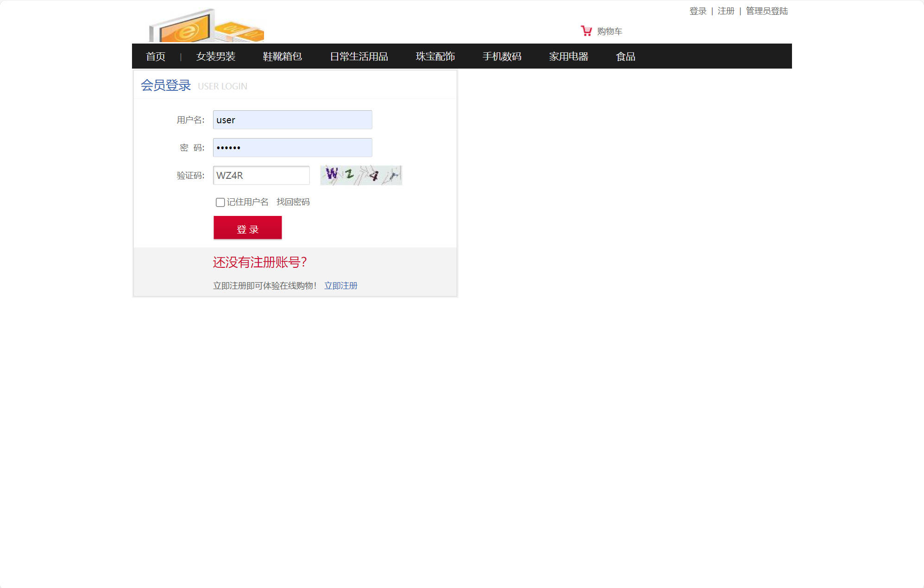Enable the 记住用户名 checkbox

pyautogui.click(x=220, y=202)
